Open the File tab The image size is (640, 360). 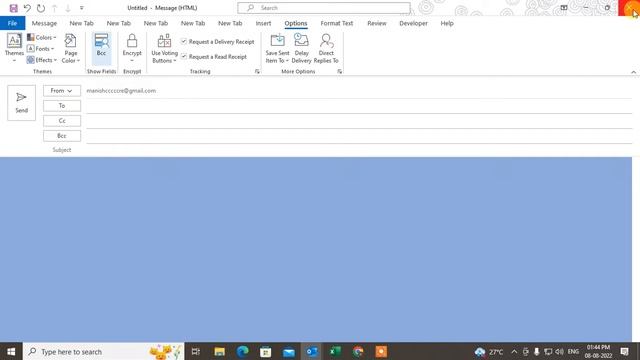tap(12, 23)
